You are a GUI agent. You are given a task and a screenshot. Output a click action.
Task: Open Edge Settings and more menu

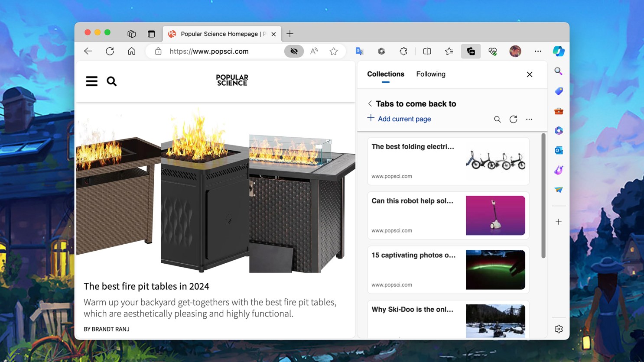(538, 51)
